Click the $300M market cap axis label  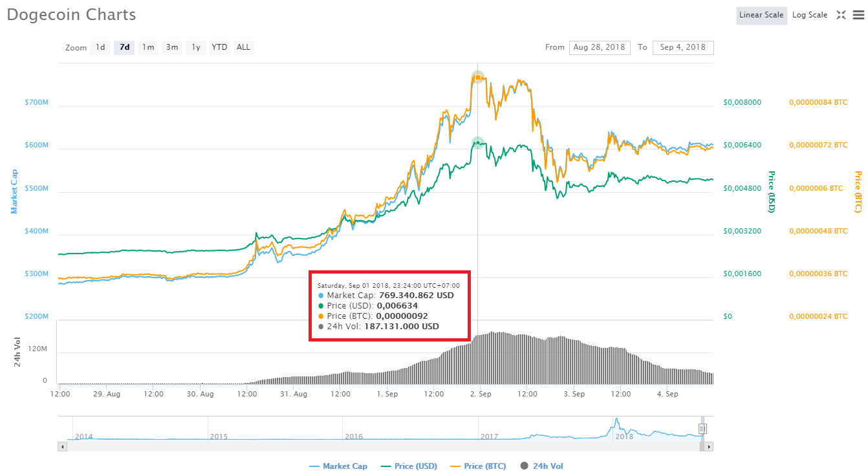(36, 274)
